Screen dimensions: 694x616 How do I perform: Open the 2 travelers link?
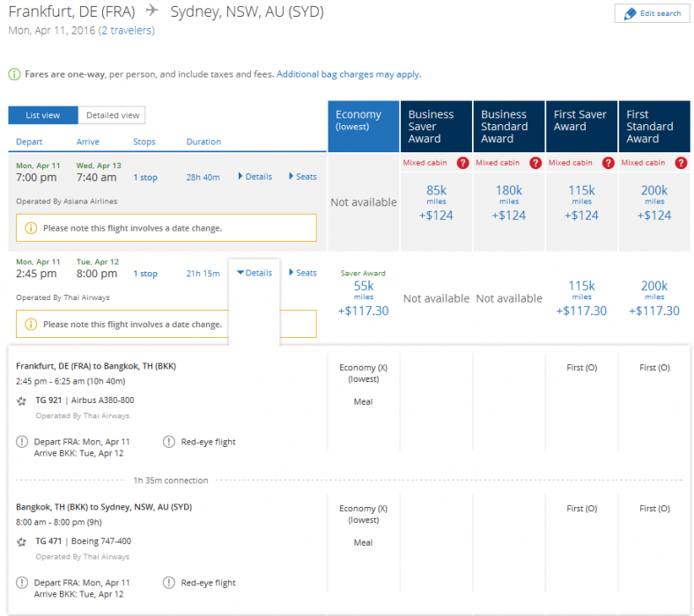coord(127,31)
